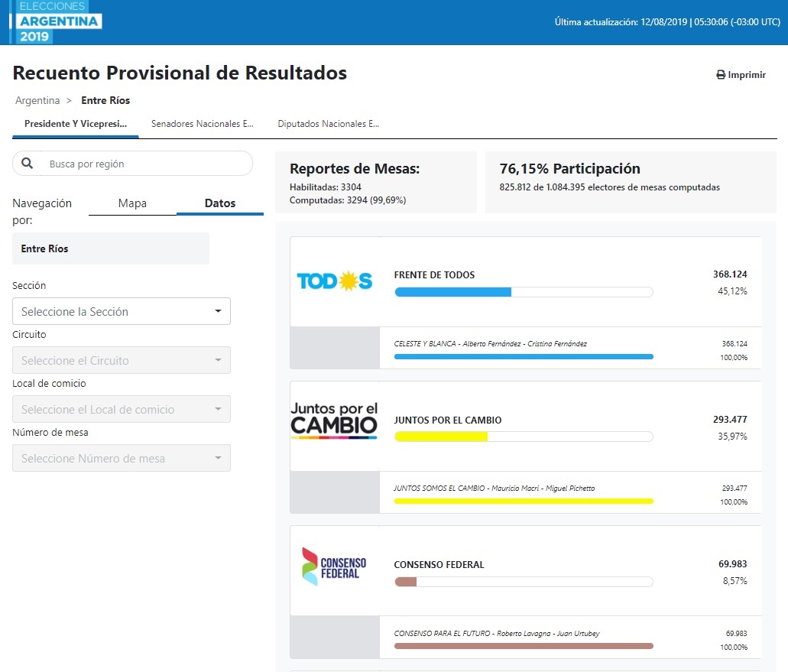The image size is (788, 672).
Task: Click the Reportes de Mesas heading
Action: click(355, 168)
